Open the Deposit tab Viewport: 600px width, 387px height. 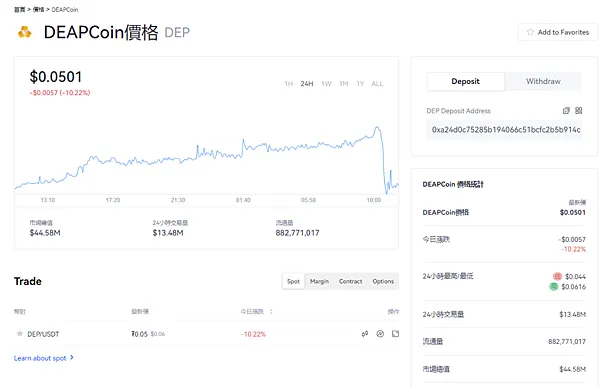[465, 81]
